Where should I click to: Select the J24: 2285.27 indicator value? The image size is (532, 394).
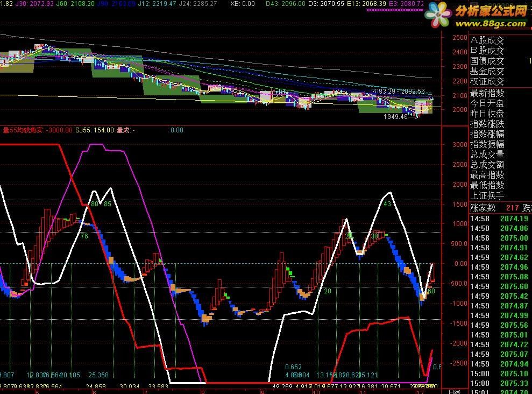pos(197,4)
